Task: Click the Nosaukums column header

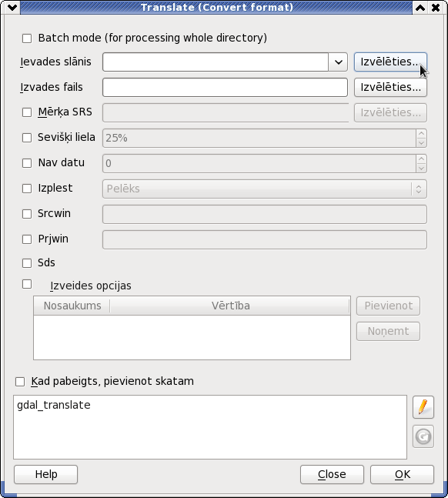Action: click(x=72, y=306)
